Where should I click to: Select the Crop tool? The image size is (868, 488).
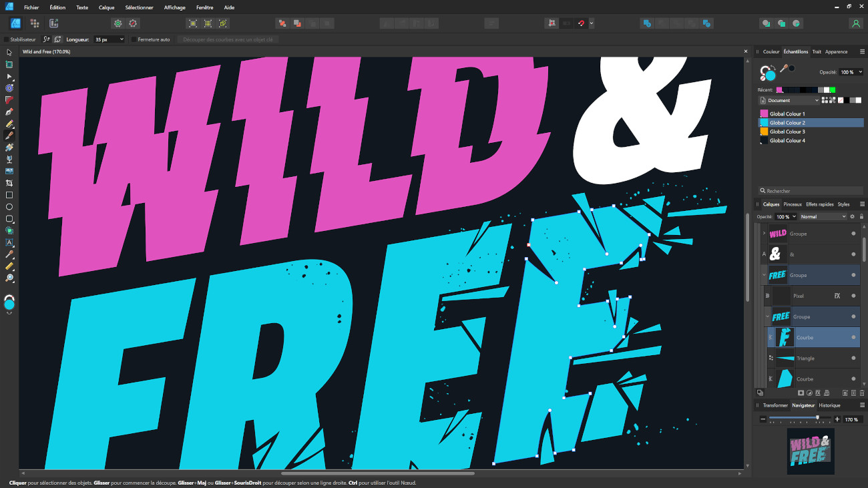click(9, 183)
